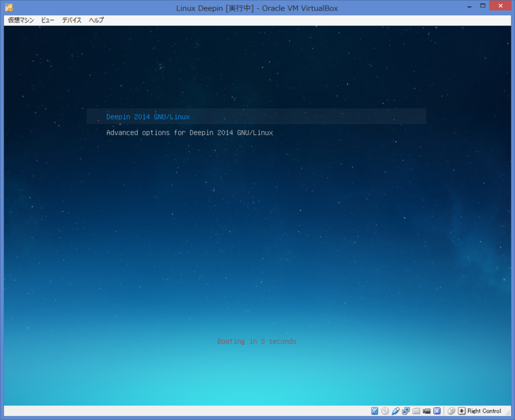Click the keyboard capture indicator beside Right Control
The width and height of the screenshot is (515, 420).
click(462, 411)
